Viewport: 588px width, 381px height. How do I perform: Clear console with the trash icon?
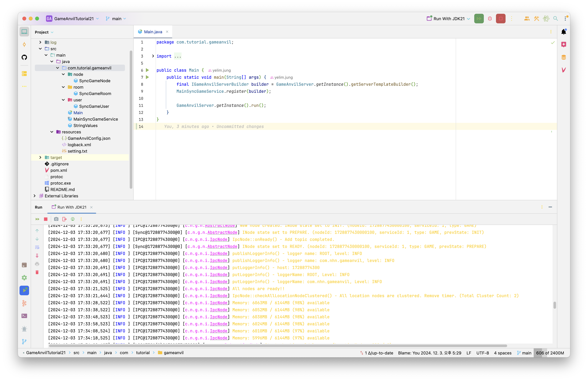(37, 272)
